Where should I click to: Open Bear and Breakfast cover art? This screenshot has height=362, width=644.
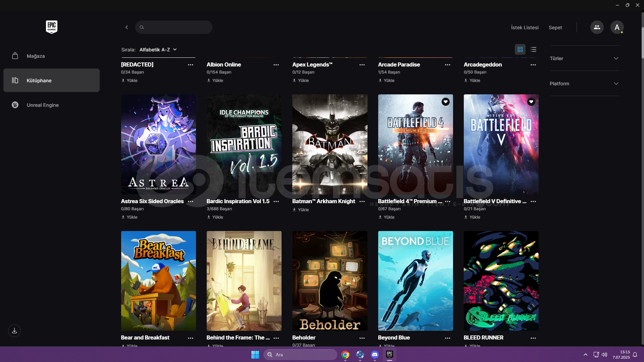click(x=158, y=281)
